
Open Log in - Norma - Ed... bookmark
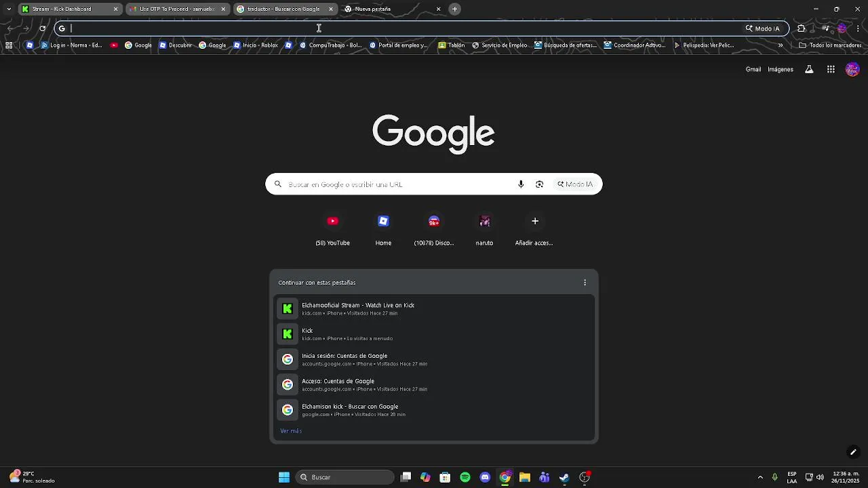71,45
